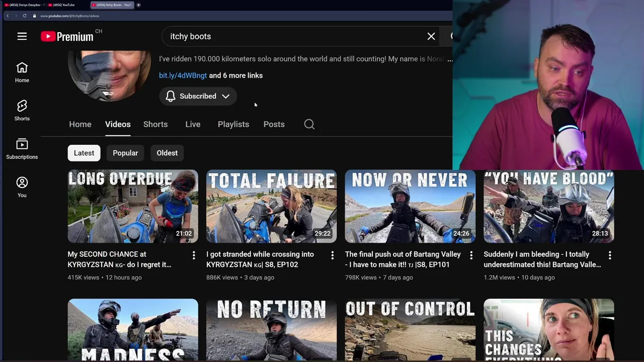Open title 'My SECOND CHANCE at KYRGYZSTAN'

[120, 259]
